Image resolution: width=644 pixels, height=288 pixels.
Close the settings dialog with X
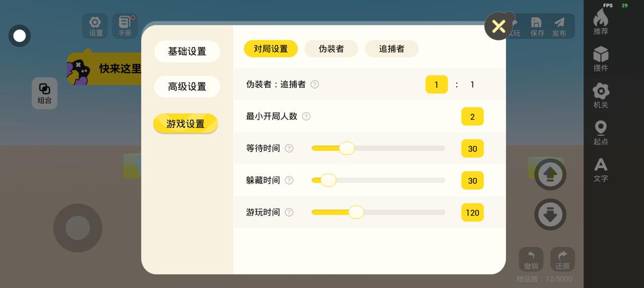[499, 26]
